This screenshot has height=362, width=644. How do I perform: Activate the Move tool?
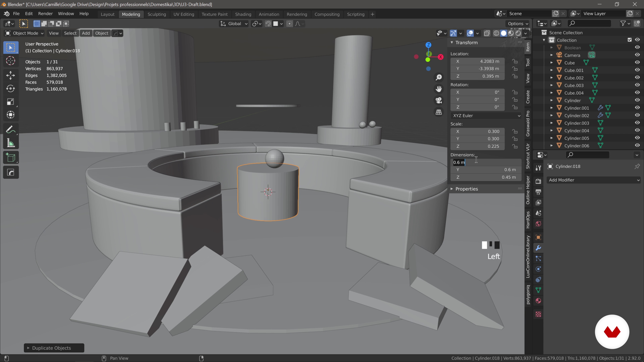click(x=11, y=75)
